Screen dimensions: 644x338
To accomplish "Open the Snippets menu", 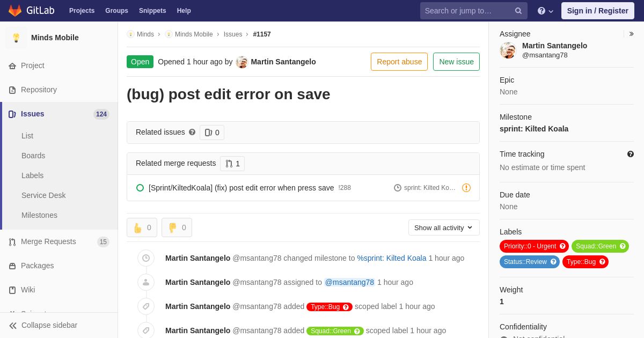I will 152,11.
